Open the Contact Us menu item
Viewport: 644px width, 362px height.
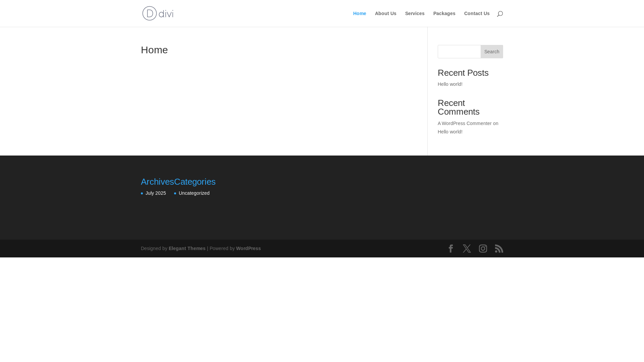(x=477, y=13)
